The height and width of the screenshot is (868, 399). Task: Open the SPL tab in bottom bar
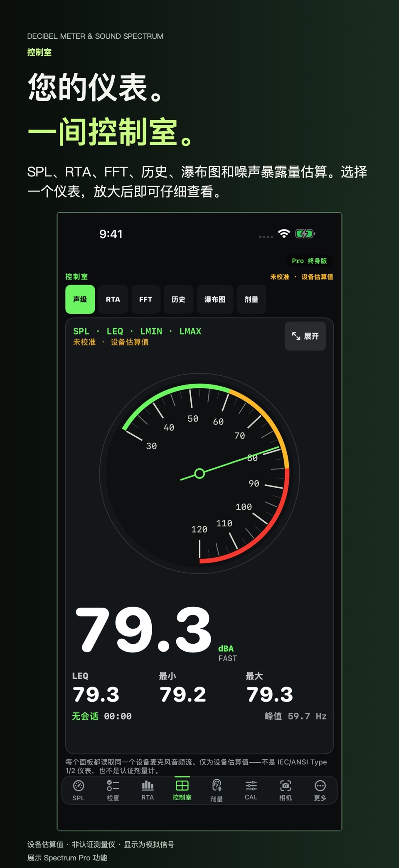point(79,790)
